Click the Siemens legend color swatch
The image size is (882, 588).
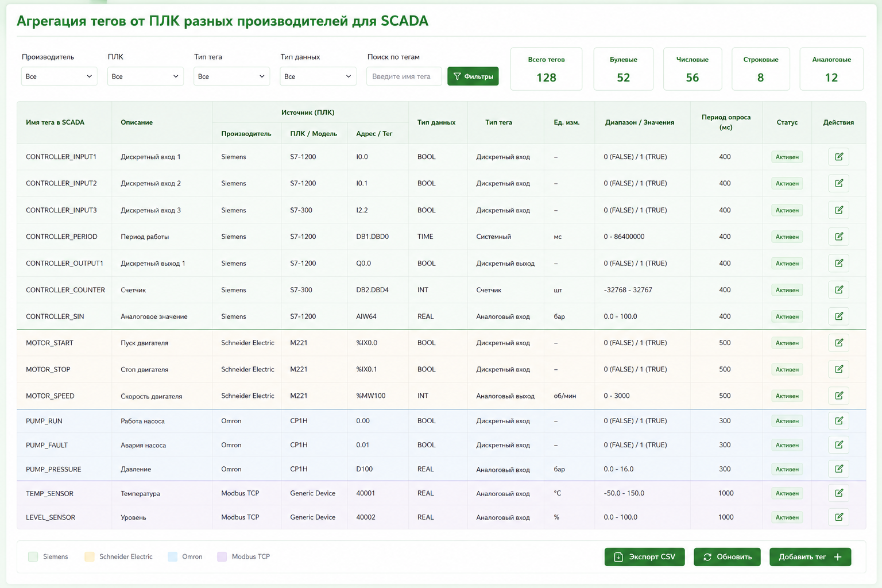[x=33, y=556]
